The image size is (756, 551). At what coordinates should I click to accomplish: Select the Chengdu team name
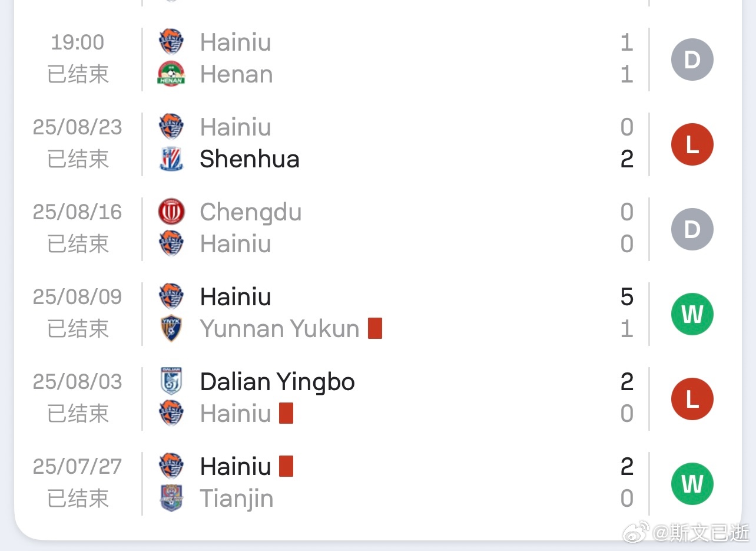tap(250, 212)
